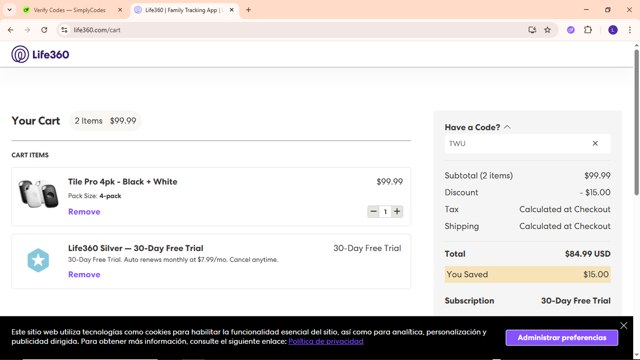Click Administrar preferencias button
Image resolution: width=640 pixels, height=360 pixels.
click(x=562, y=338)
